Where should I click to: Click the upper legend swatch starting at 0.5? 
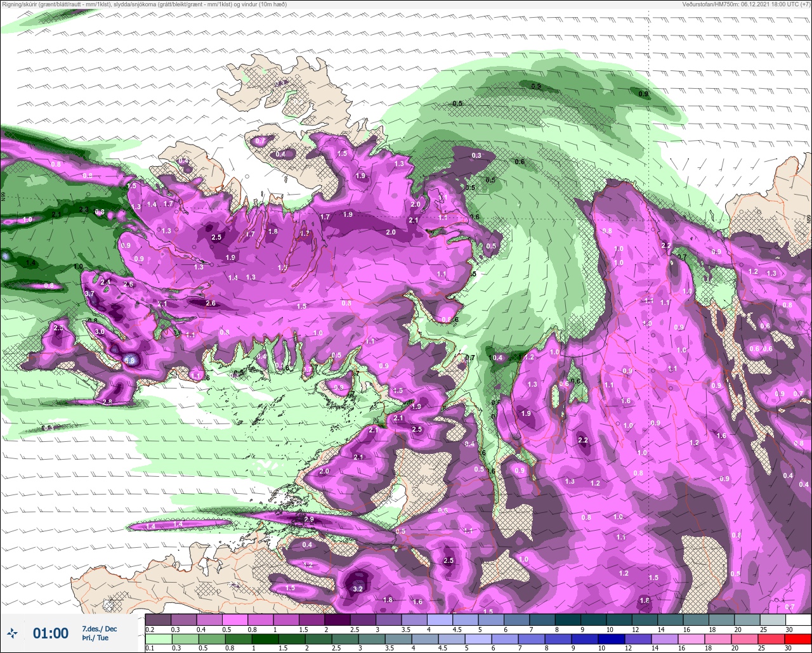[x=235, y=619]
